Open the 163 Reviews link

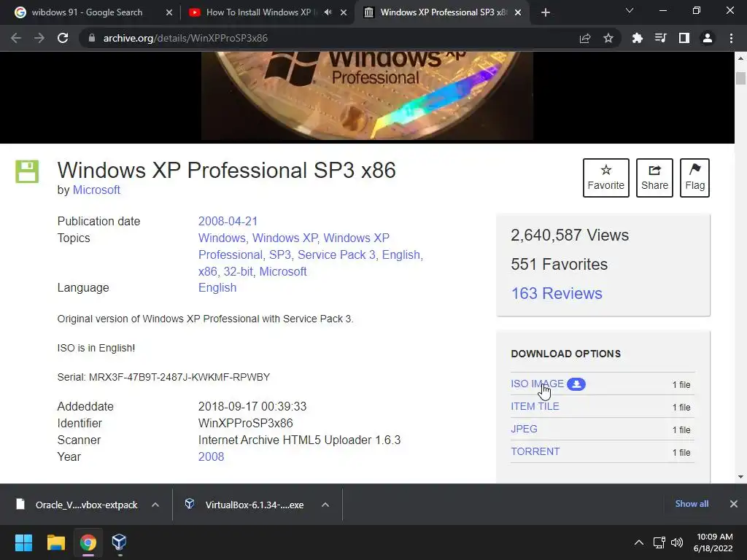point(557,293)
